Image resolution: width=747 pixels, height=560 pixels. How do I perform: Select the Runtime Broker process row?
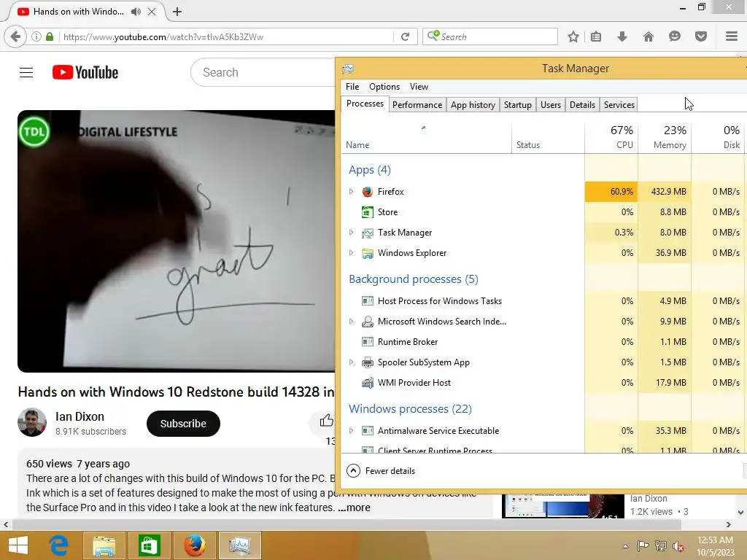pos(544,342)
